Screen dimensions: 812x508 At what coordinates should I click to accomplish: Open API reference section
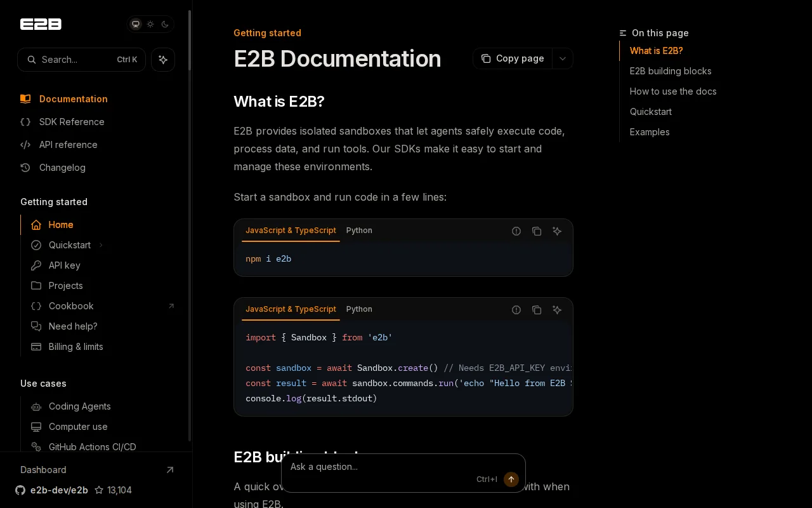pyautogui.click(x=69, y=145)
